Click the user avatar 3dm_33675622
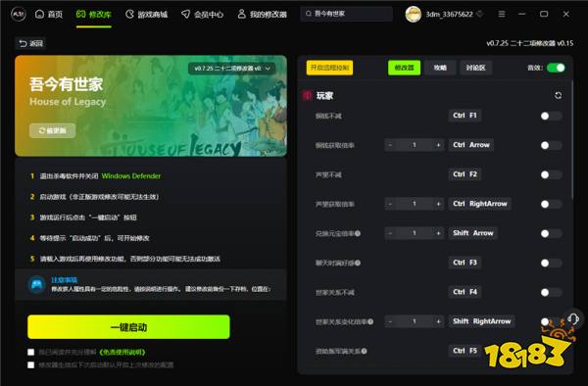The height and width of the screenshot is (386, 588). coord(414,15)
